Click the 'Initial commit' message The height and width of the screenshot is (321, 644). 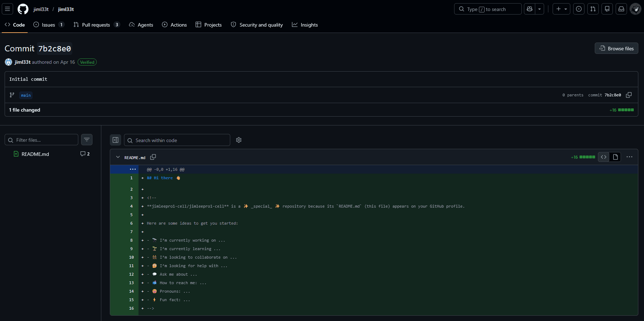[28, 79]
